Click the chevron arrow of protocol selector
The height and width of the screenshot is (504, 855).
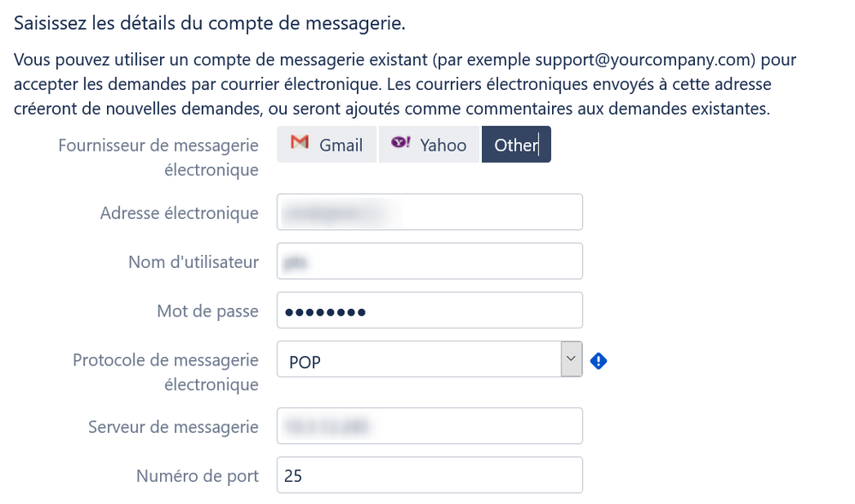tap(571, 359)
